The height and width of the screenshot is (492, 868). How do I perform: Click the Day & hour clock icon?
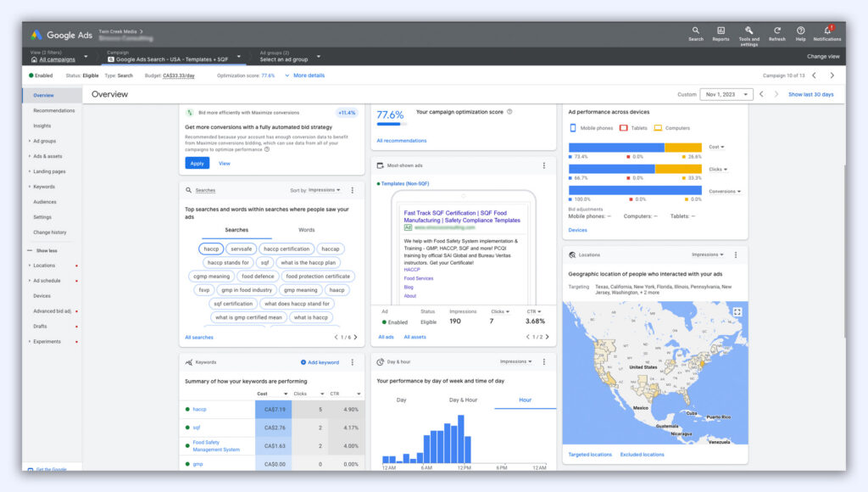[x=381, y=362]
